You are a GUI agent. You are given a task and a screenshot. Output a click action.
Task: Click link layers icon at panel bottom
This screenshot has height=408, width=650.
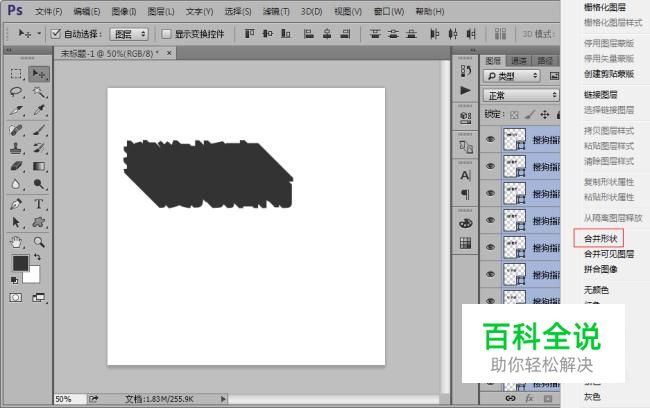(511, 398)
